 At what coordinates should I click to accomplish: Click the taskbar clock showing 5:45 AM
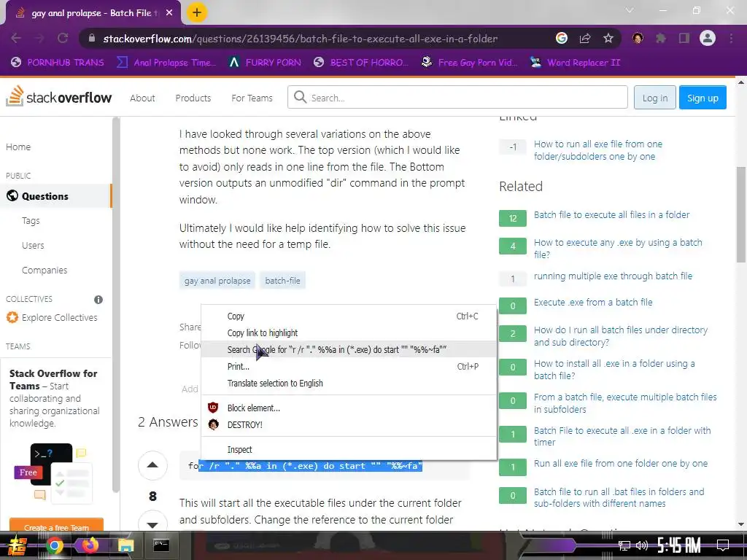click(x=678, y=545)
